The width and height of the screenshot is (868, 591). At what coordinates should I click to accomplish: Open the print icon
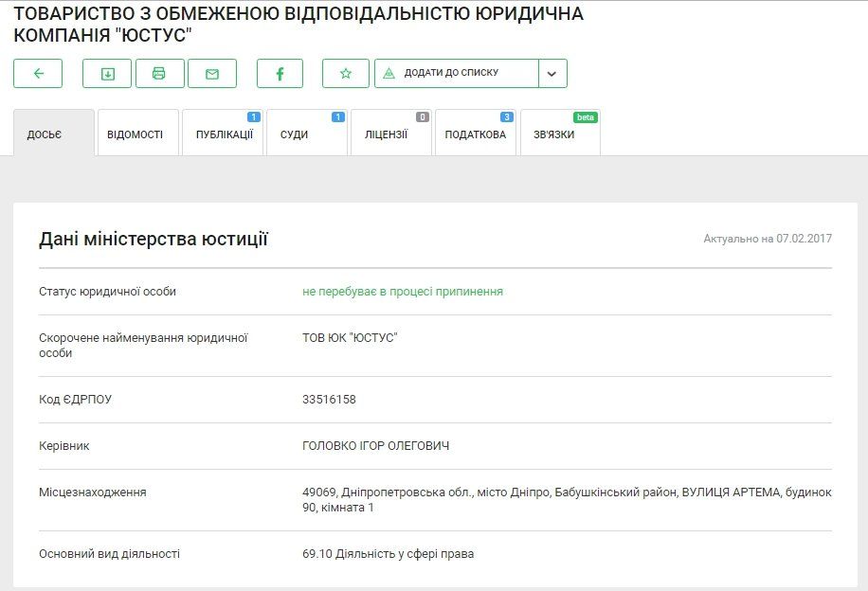point(160,73)
